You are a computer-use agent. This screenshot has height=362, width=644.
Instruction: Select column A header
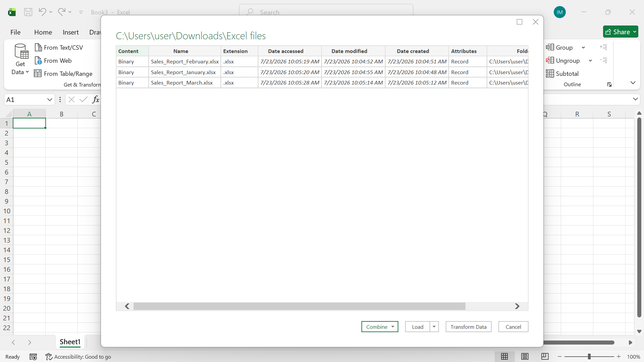(30, 114)
